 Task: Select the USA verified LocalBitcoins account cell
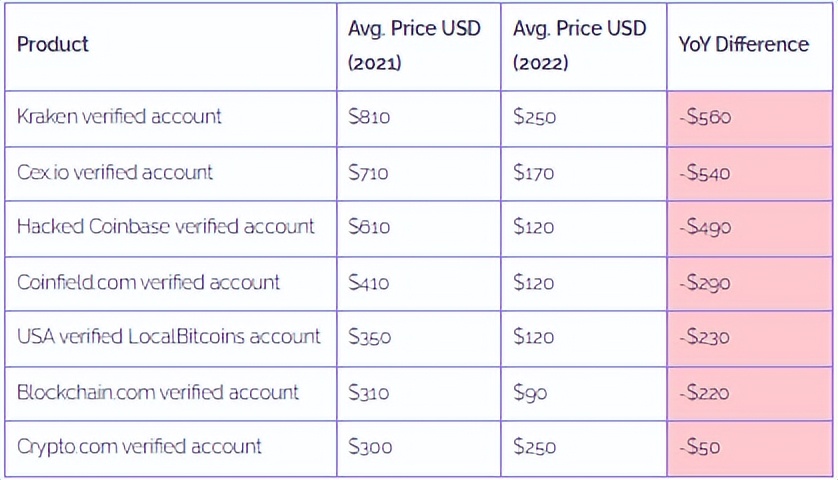[x=169, y=337]
